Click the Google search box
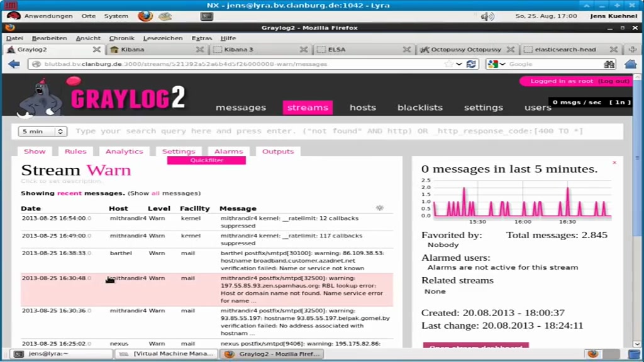The image size is (644, 362). (x=555, y=64)
